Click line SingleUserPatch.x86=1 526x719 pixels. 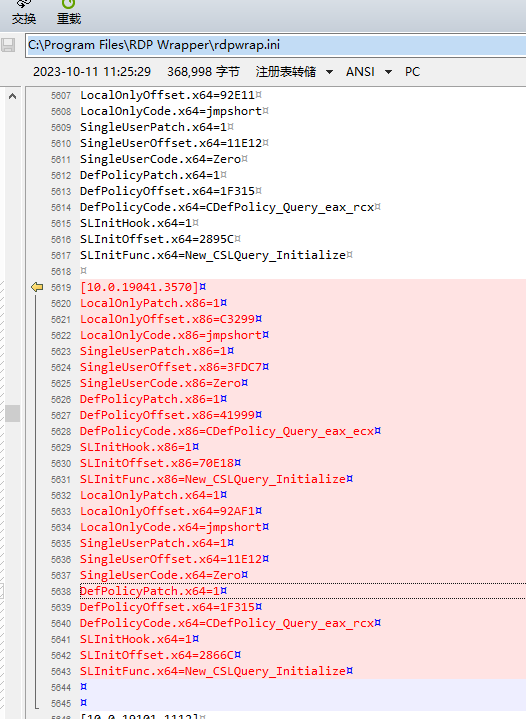(153, 351)
